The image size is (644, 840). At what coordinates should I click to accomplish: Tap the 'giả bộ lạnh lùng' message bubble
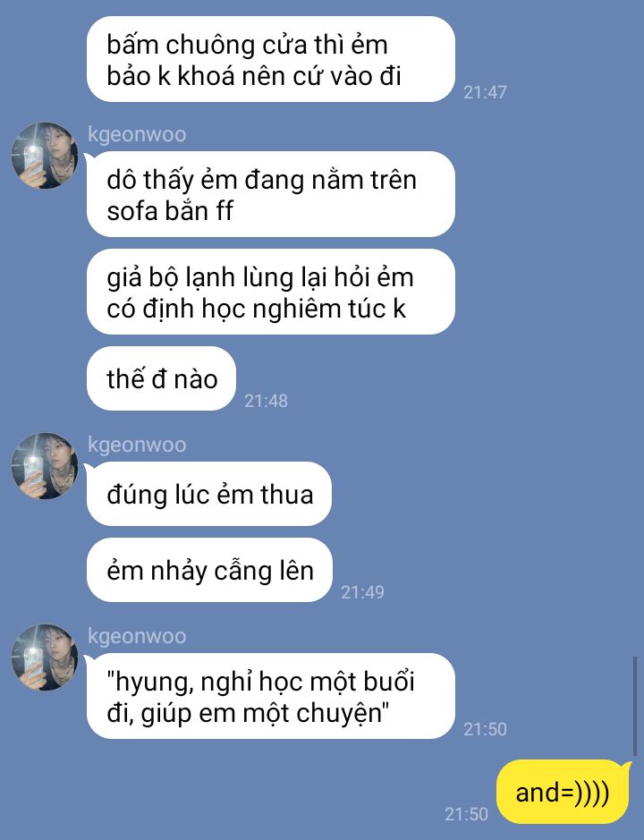[270, 292]
